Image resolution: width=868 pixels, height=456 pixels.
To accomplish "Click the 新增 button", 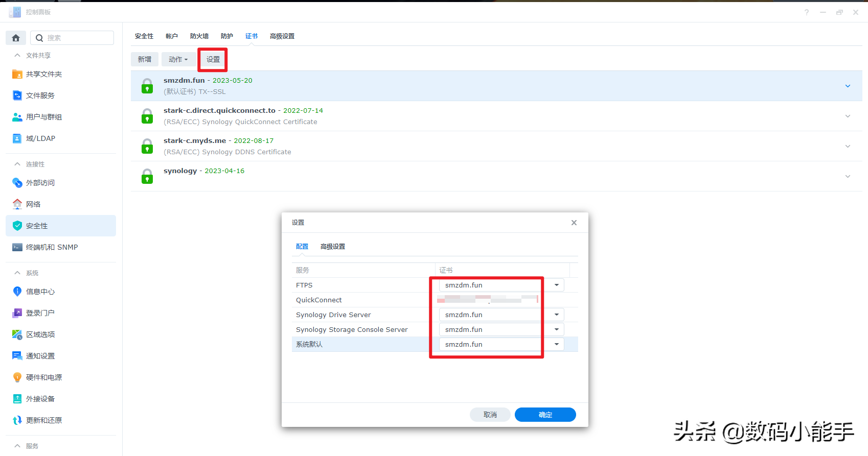I will coord(145,59).
